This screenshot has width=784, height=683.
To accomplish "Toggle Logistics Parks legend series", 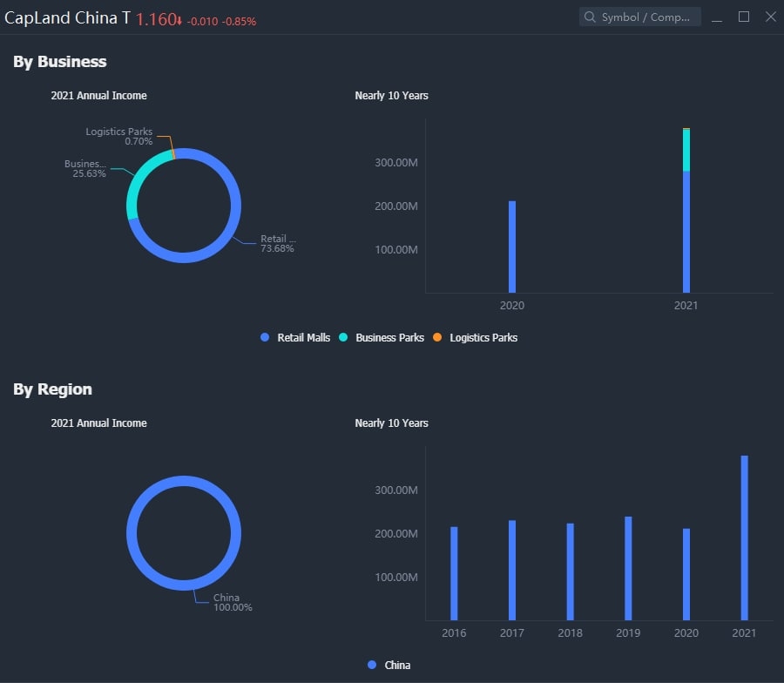I will [475, 337].
